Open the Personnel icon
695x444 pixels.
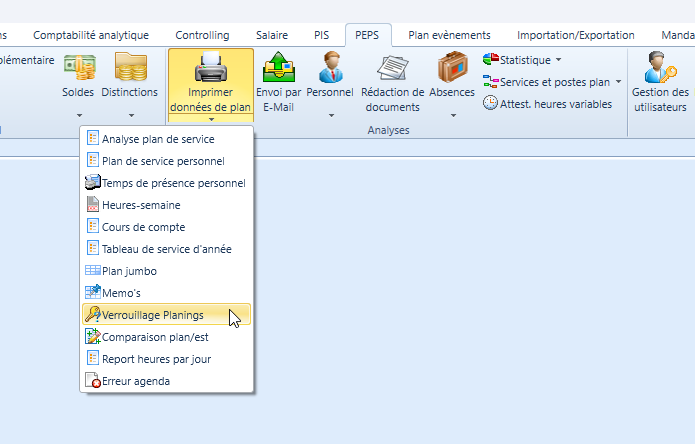point(331,67)
